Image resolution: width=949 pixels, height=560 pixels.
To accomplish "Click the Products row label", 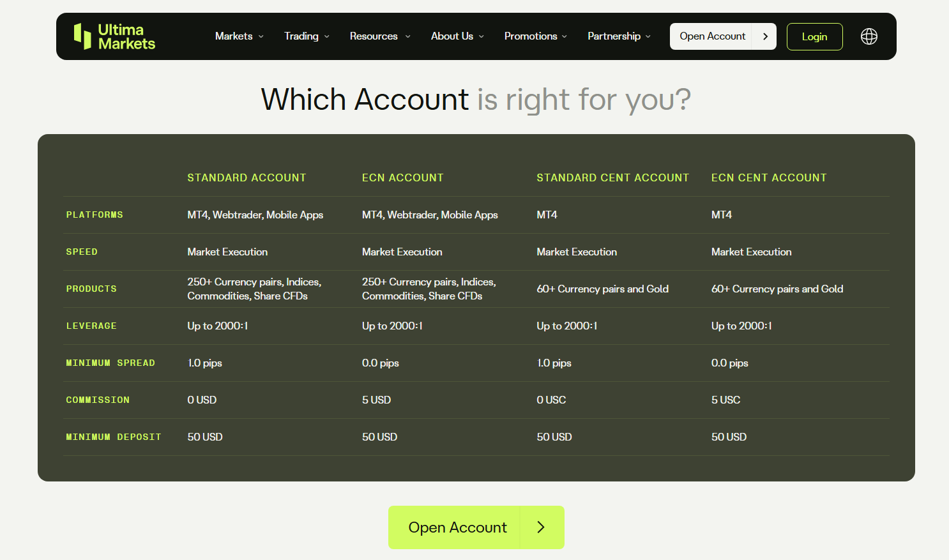I will (91, 289).
